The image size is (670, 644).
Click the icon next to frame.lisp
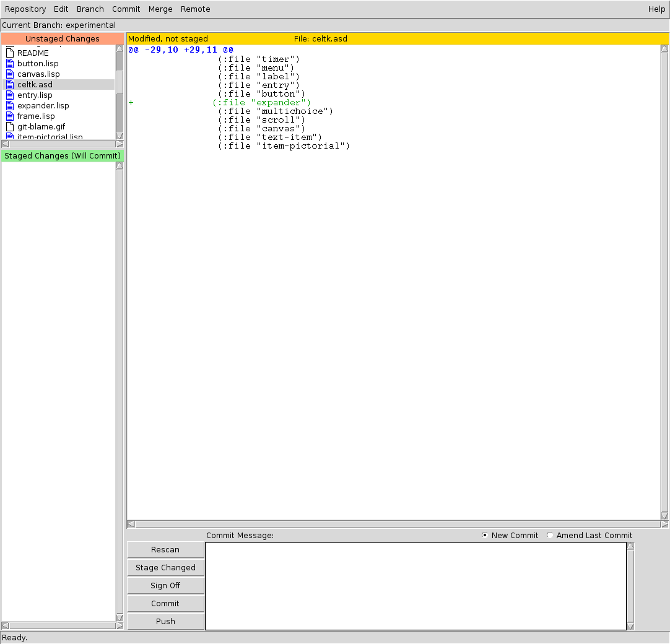click(9, 116)
